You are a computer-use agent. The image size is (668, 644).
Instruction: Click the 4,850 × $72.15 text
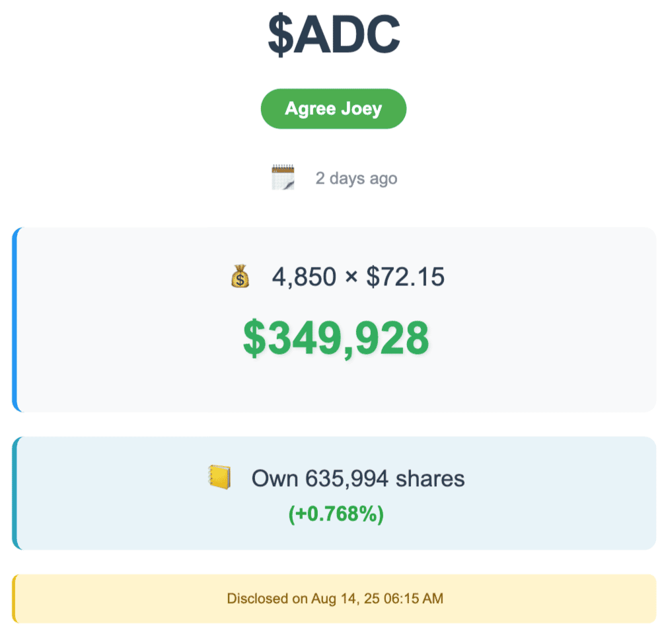358,277
